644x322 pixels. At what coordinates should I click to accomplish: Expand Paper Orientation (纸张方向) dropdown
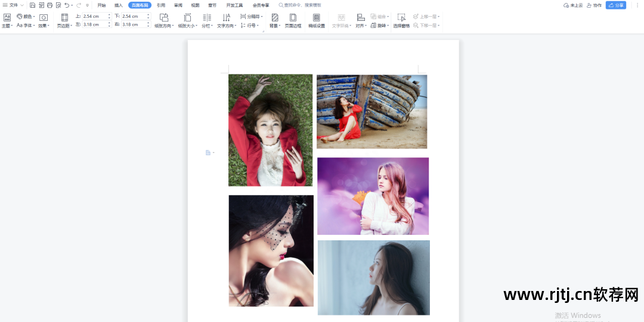(x=164, y=21)
